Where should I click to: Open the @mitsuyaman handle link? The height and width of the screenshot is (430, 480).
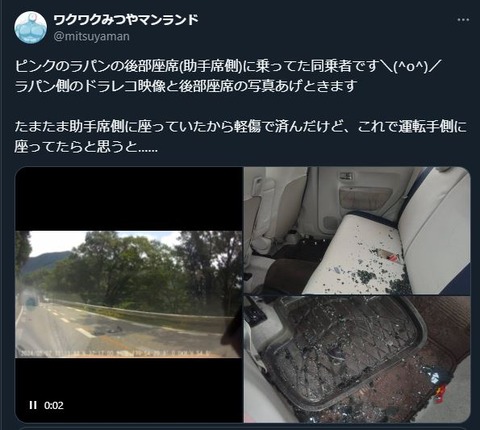92,36
